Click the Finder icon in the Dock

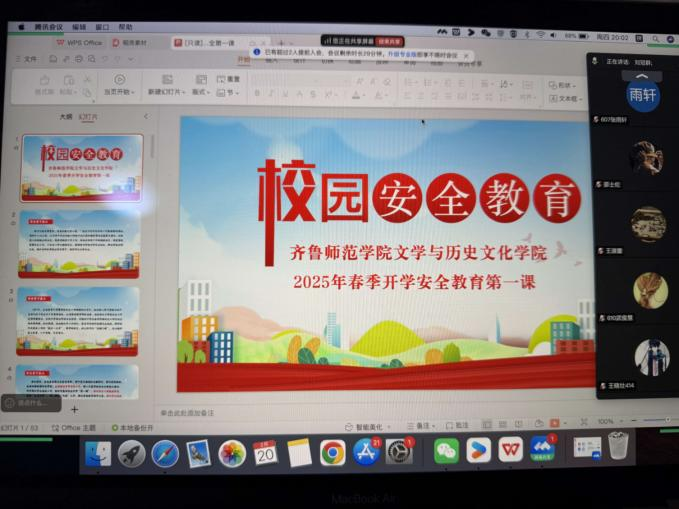pyautogui.click(x=98, y=454)
